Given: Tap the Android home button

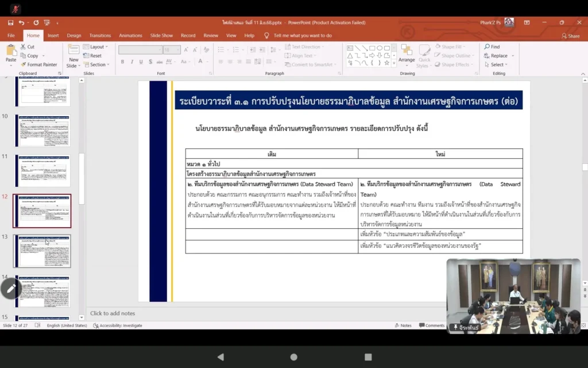Looking at the screenshot, I should 293,356.
